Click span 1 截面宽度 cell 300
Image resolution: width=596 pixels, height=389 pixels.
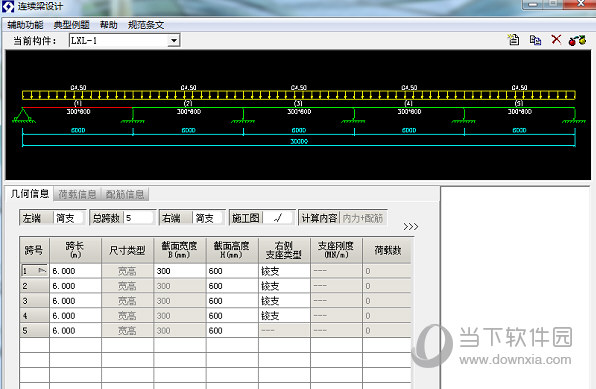pyautogui.click(x=180, y=271)
